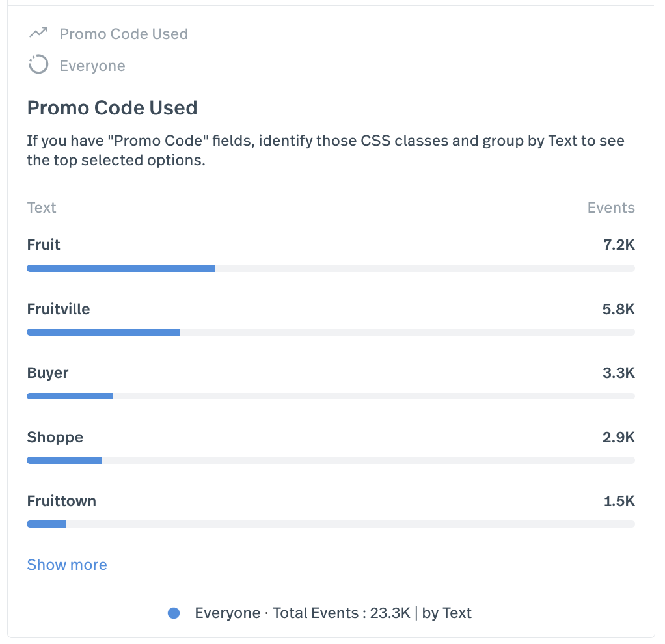
Task: Click the Everyone label next to spinner icon
Action: click(x=92, y=65)
